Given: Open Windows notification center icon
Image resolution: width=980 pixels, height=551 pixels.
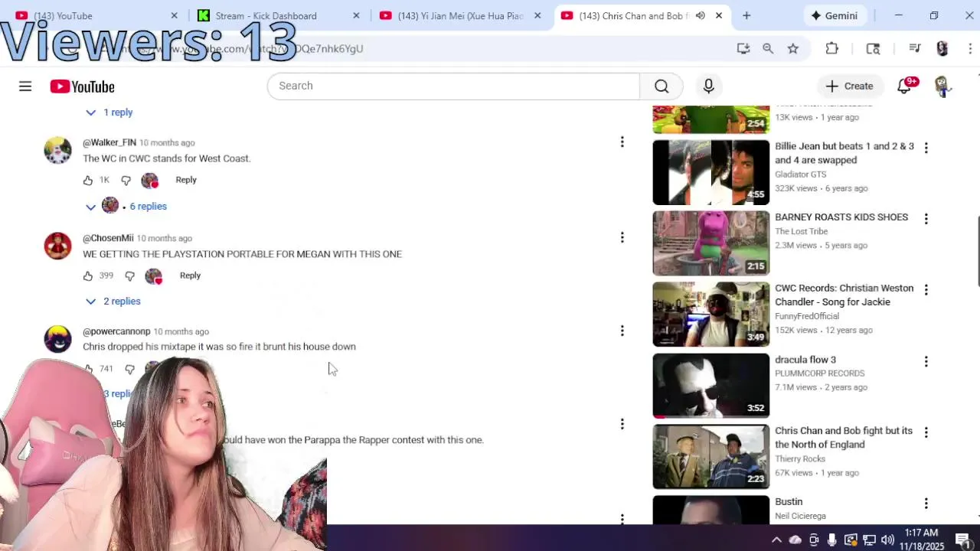Looking at the screenshot, I should (x=963, y=540).
